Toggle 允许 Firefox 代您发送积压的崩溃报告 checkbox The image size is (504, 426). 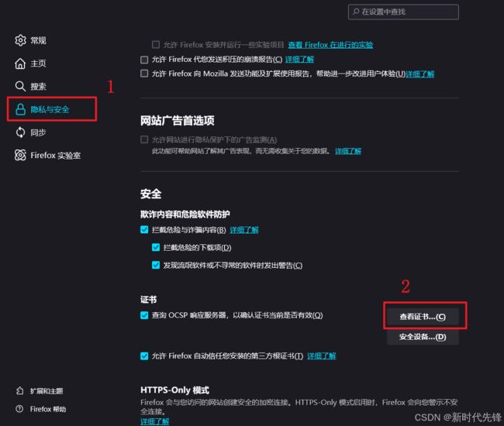pyautogui.click(x=144, y=60)
